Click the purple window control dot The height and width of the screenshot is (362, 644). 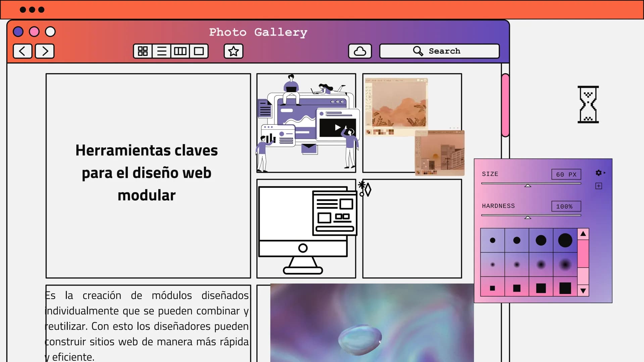[18, 32]
